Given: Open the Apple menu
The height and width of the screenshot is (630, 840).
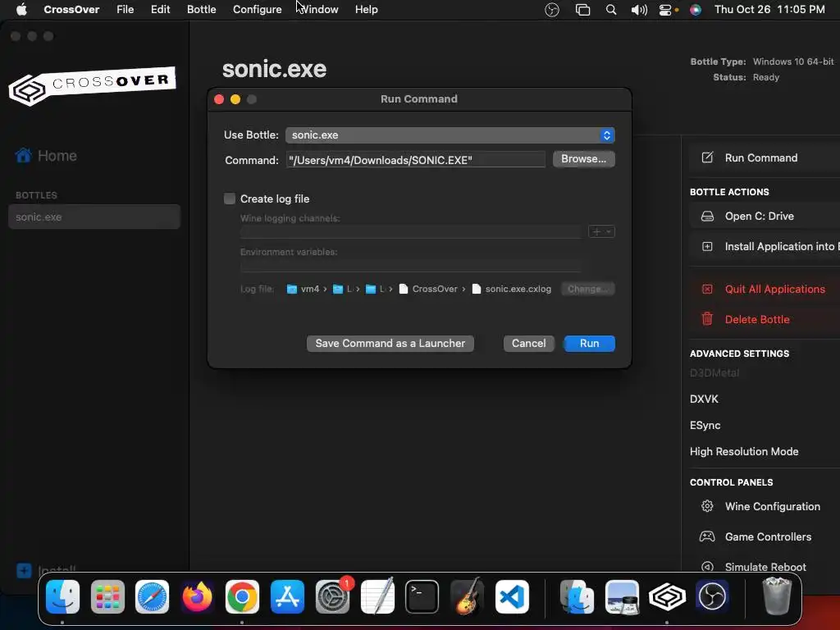Looking at the screenshot, I should (x=21, y=10).
